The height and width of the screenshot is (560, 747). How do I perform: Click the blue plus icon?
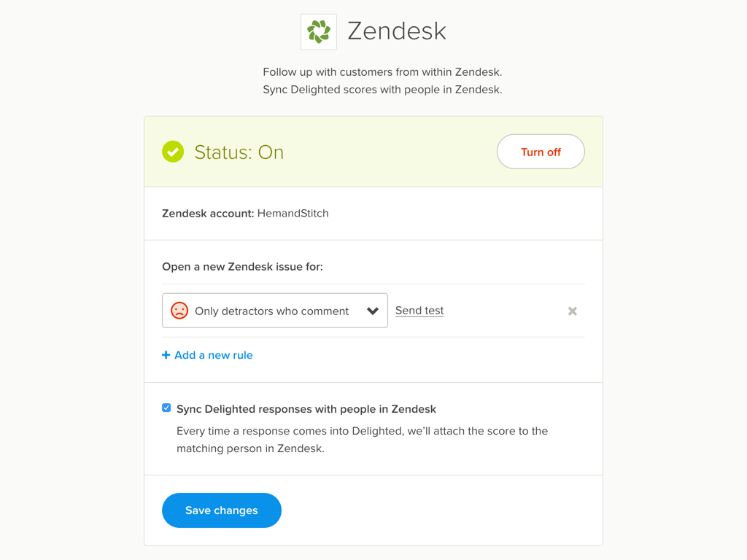tap(166, 355)
